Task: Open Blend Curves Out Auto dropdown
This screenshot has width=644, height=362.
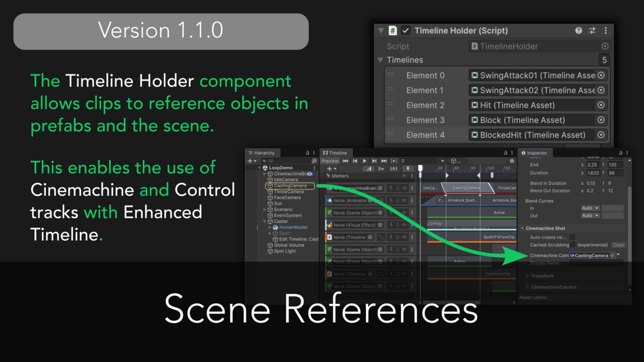Action: (590, 216)
